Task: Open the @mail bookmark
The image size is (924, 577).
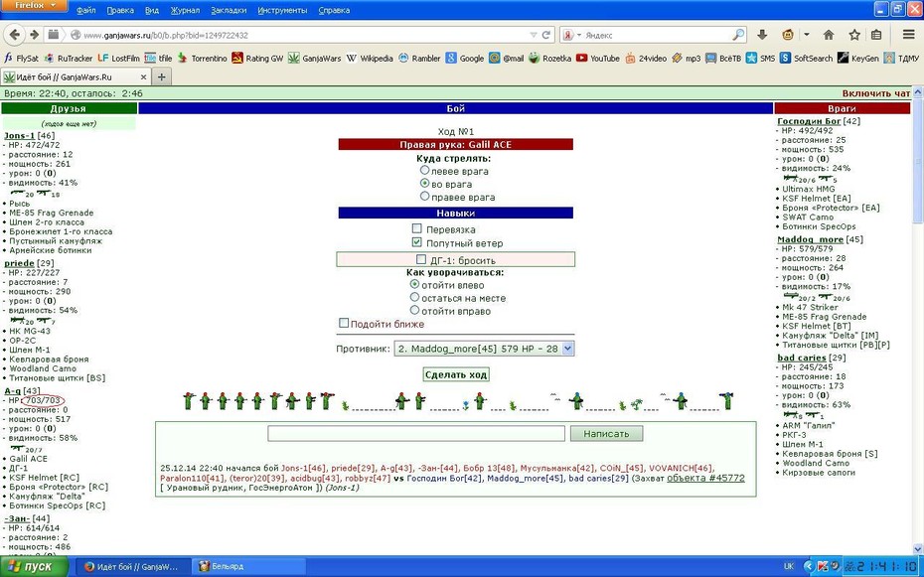Action: click(506, 59)
